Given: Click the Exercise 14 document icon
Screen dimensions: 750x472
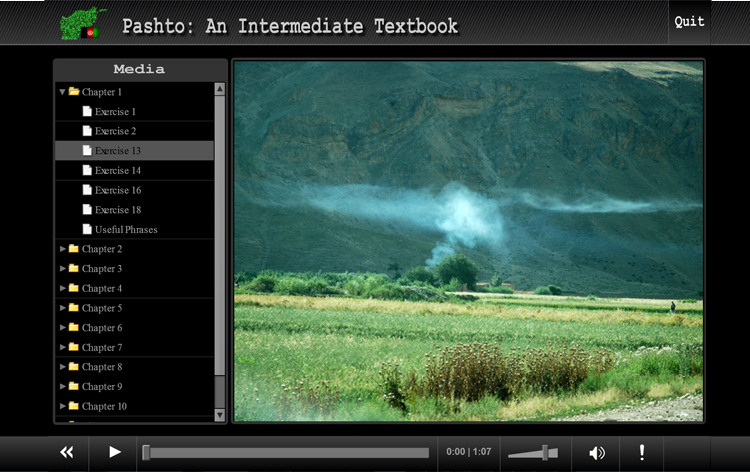Looking at the screenshot, I should point(87,170).
